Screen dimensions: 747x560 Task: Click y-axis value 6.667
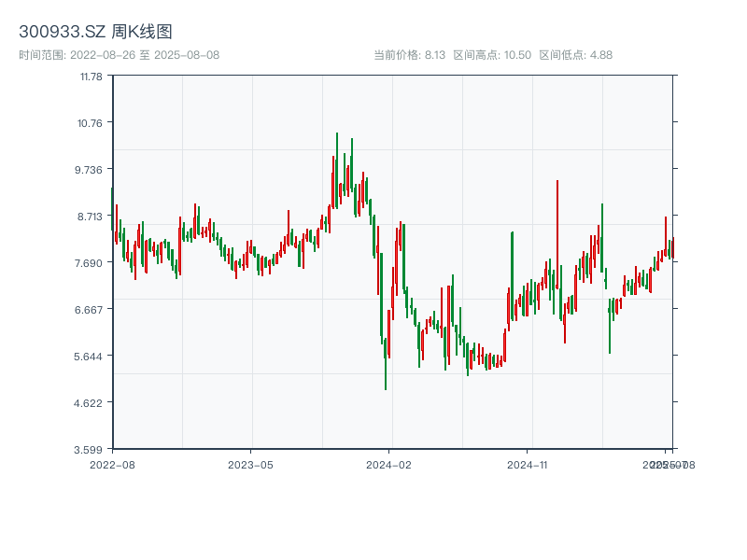click(x=88, y=310)
